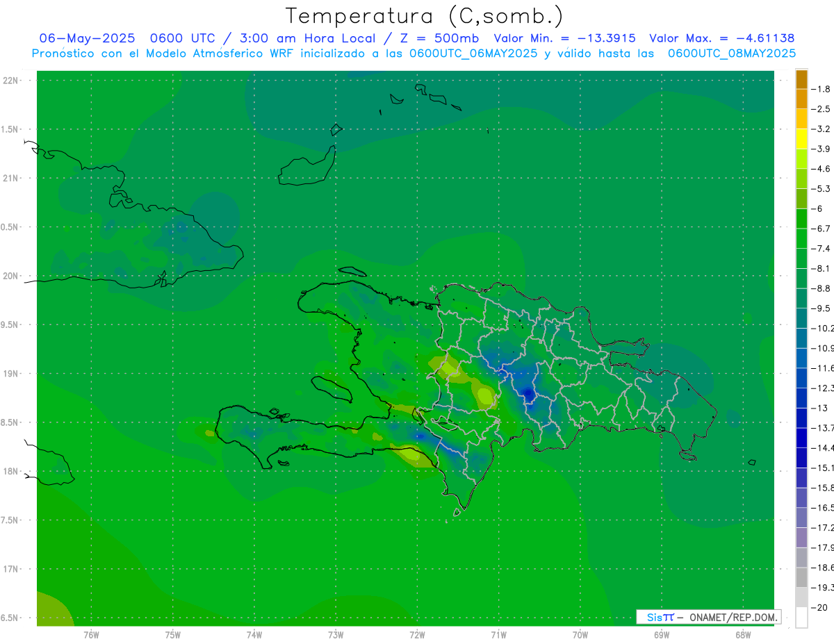Click the "74W" longitude axis label
Viewport: 834px width, 644px height.
[x=254, y=634]
